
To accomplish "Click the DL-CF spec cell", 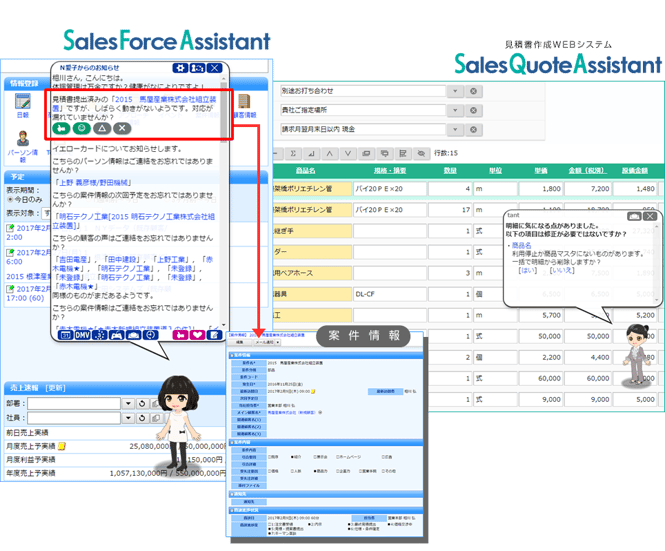I will click(390, 294).
